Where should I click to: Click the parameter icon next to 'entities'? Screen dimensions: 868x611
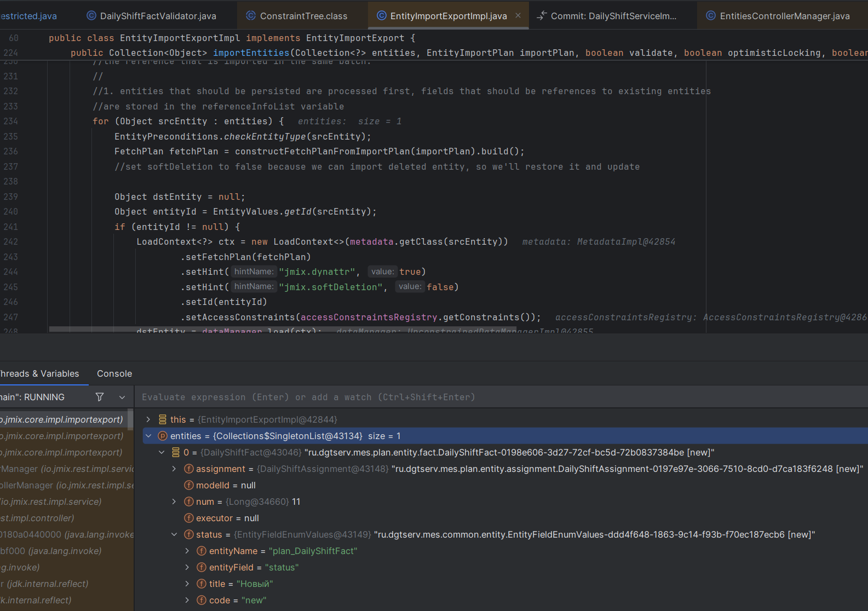(x=163, y=436)
